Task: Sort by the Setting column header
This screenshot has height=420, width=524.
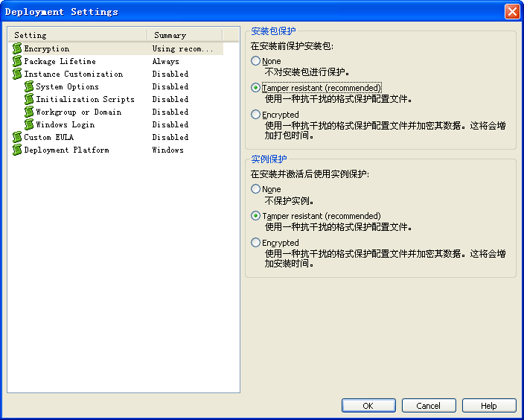Action: click(x=78, y=35)
